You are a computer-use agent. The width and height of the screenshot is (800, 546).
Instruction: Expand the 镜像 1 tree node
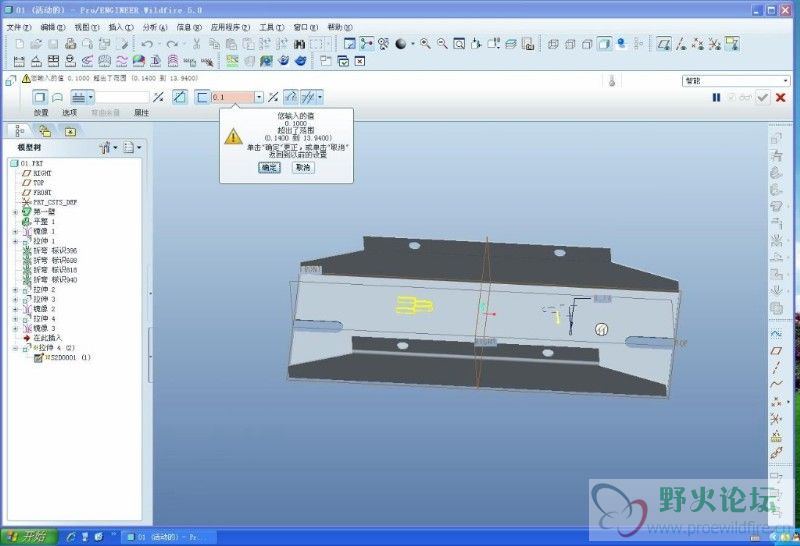15,231
